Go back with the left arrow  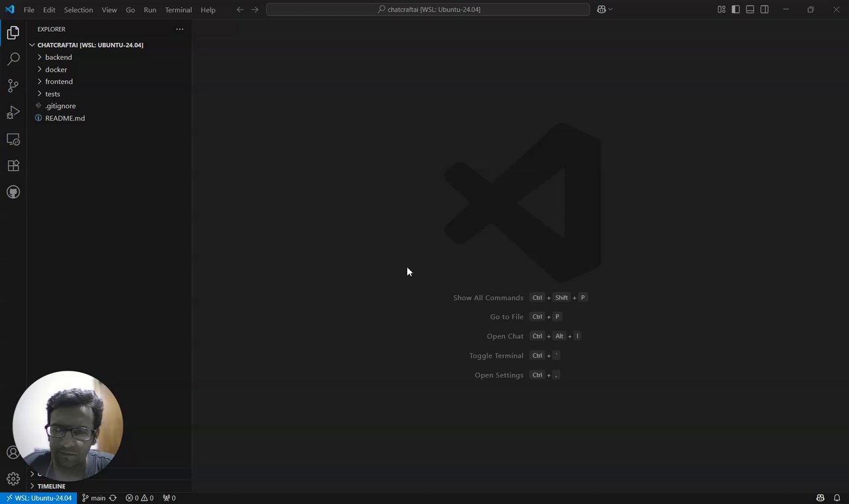click(240, 9)
